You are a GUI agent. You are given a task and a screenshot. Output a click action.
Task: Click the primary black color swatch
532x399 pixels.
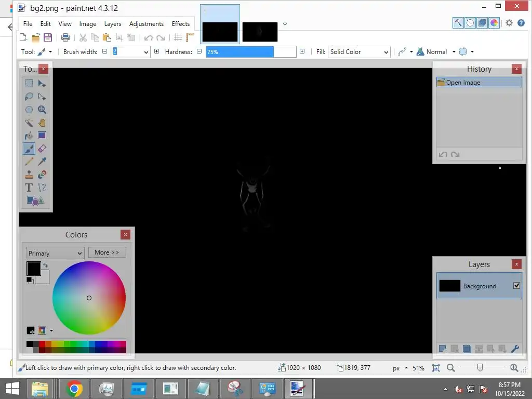pos(34,269)
